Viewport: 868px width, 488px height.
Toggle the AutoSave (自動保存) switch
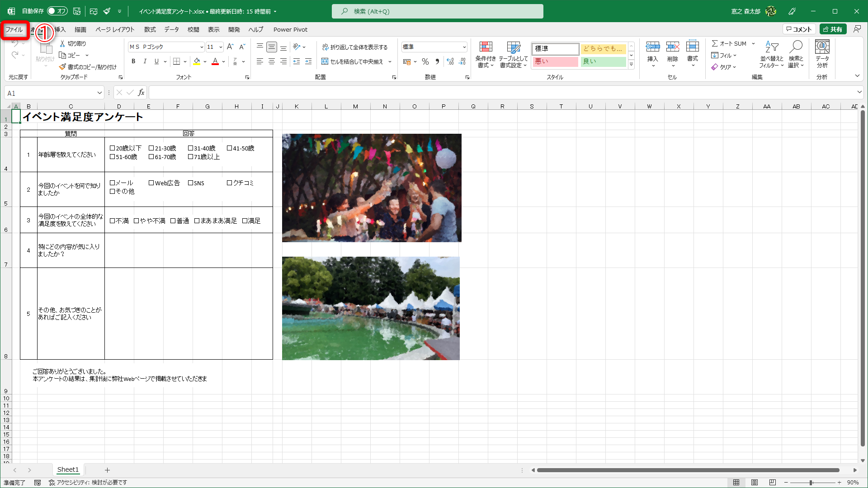[x=57, y=11]
